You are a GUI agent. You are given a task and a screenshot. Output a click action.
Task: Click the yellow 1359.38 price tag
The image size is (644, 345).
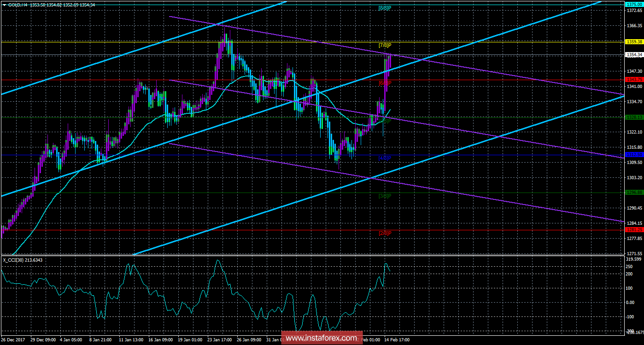tap(634, 41)
